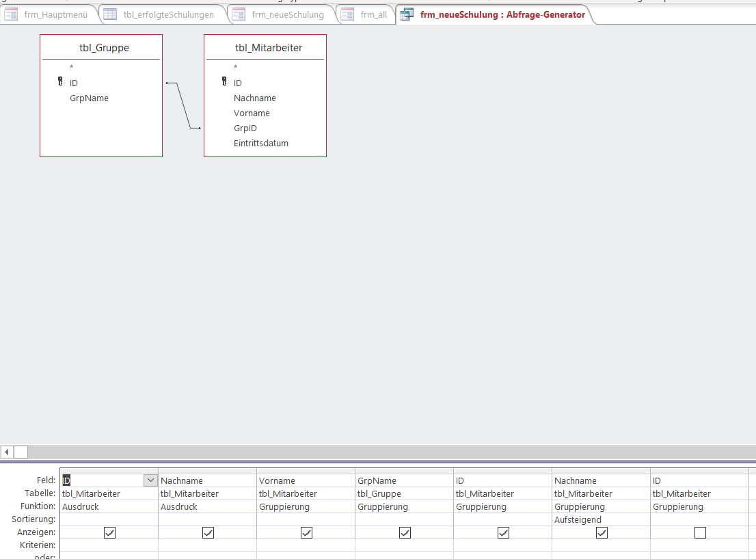Screen dimensions: 756x559
Task: Click Gruppierung function cell under Vorname
Action: click(x=306, y=506)
